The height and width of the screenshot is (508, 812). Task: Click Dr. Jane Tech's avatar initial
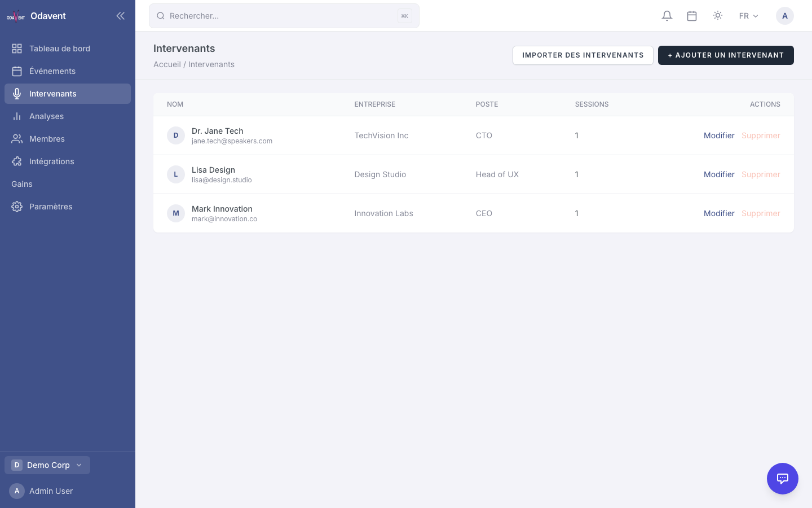[176, 135]
